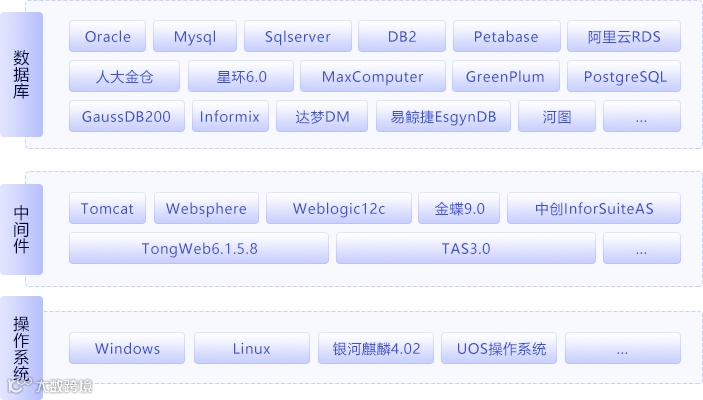
Task: Click the ellipsis box in operating system row
Action: click(x=623, y=348)
